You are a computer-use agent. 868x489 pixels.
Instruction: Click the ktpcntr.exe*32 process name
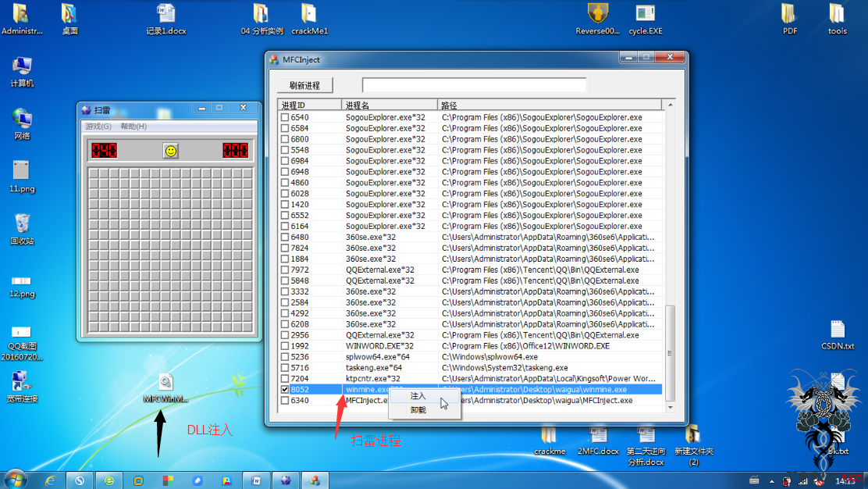372,379
